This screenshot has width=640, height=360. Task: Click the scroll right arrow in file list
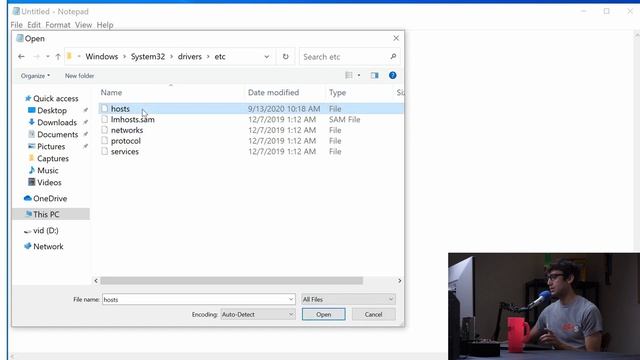coord(399,280)
